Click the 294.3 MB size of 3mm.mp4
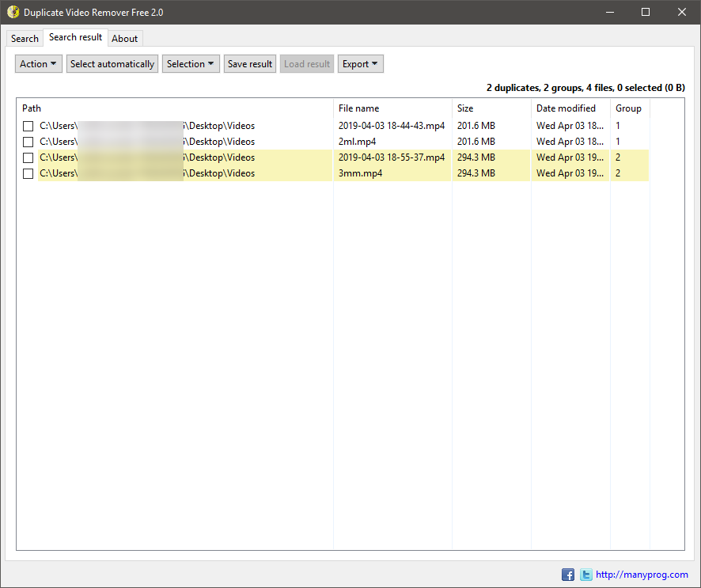Viewport: 701px width, 588px height. point(476,173)
